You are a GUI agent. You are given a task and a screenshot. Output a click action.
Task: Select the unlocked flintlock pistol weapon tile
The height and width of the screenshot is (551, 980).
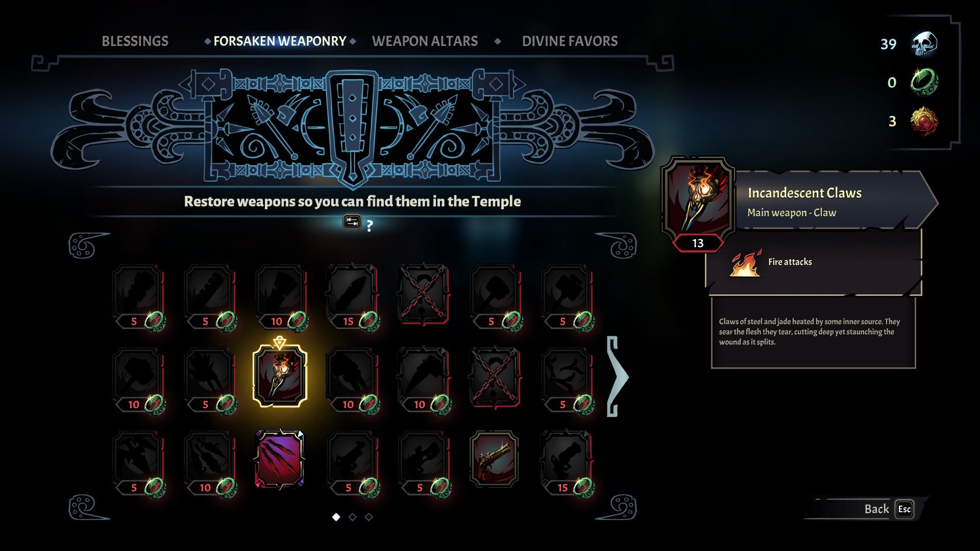click(494, 459)
